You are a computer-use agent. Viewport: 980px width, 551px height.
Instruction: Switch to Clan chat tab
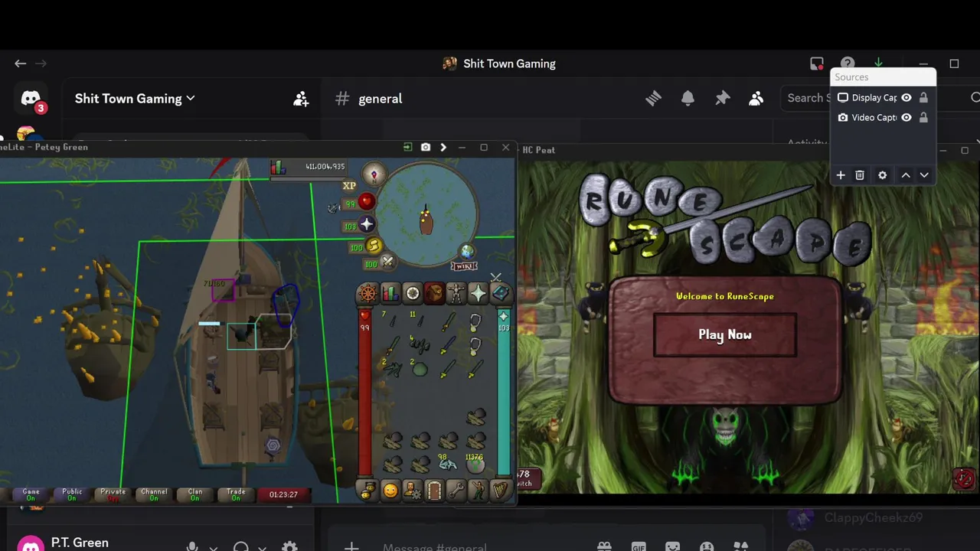(195, 494)
